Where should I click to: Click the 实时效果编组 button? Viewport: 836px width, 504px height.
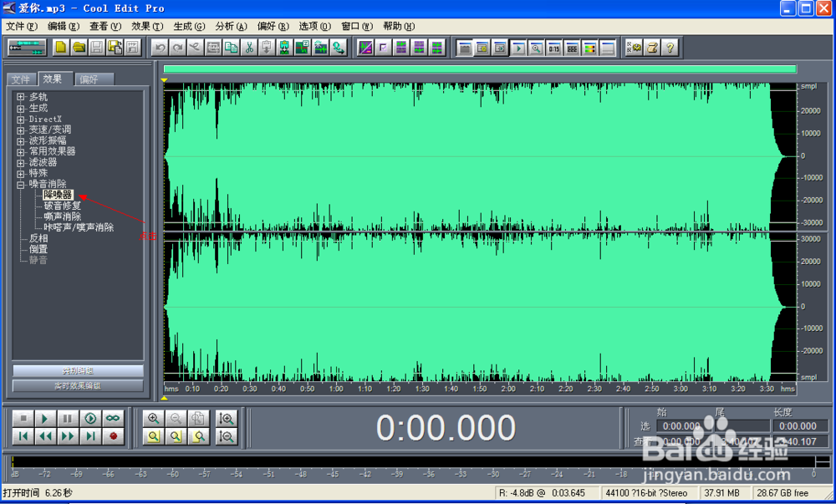[x=78, y=385]
